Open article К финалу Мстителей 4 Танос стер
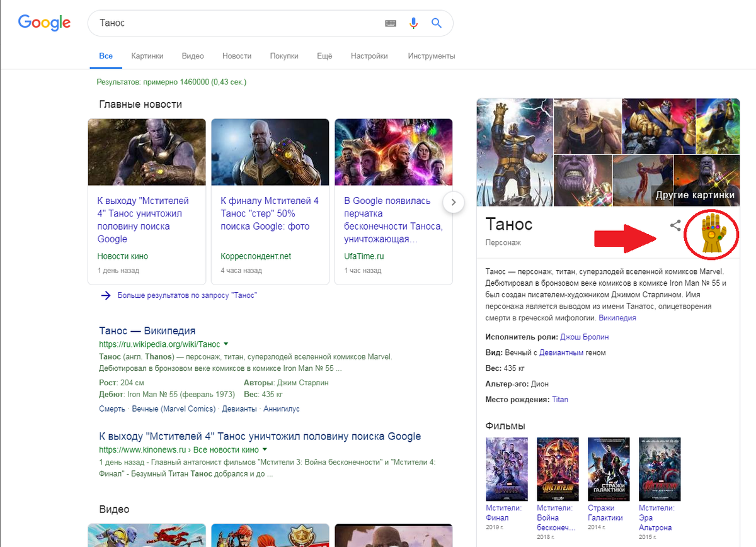The image size is (756, 547). (270, 213)
